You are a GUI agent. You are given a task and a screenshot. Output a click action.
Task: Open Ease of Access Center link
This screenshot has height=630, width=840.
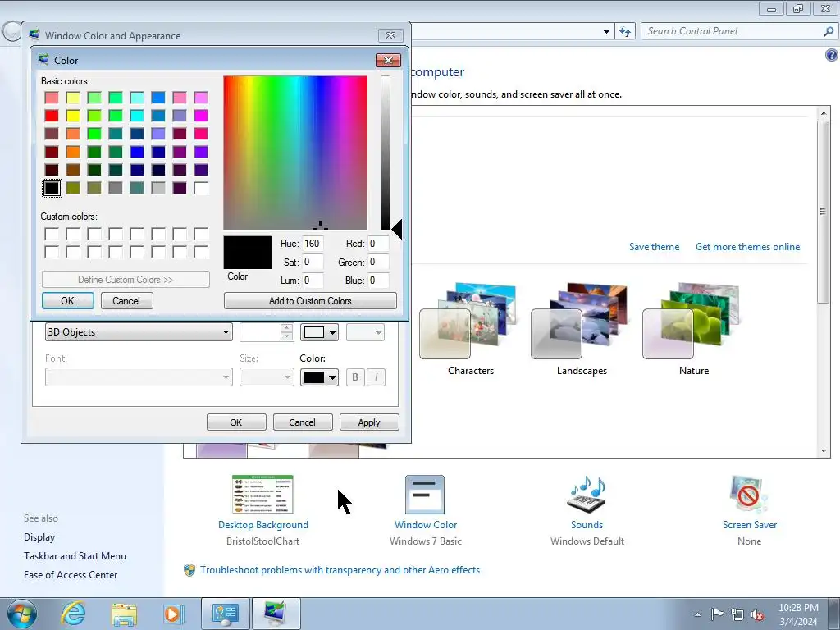tap(71, 575)
